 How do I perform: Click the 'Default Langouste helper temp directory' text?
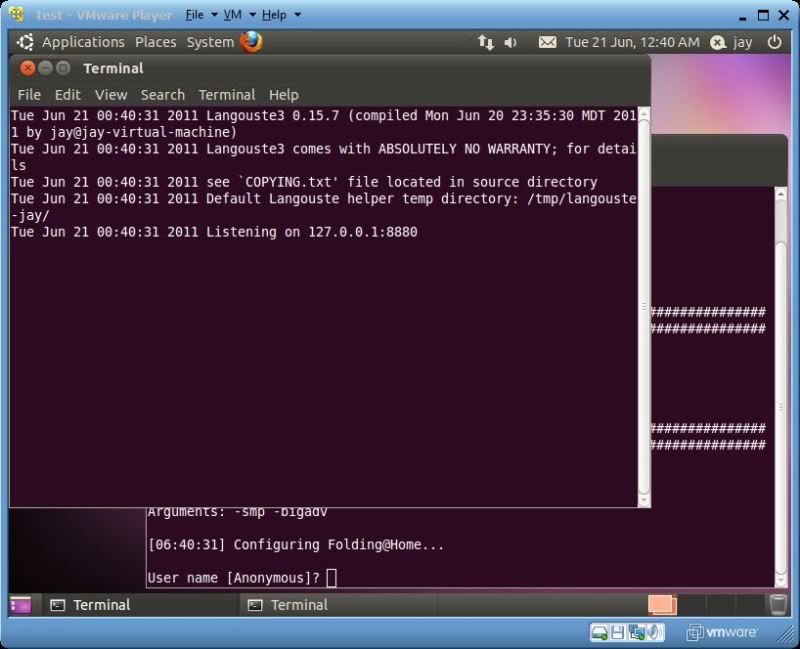362,199
